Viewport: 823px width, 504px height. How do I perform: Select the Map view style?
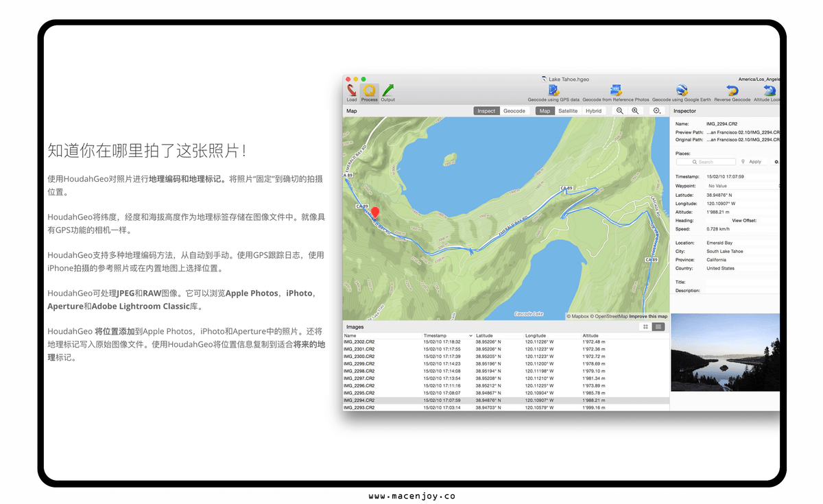click(x=545, y=111)
